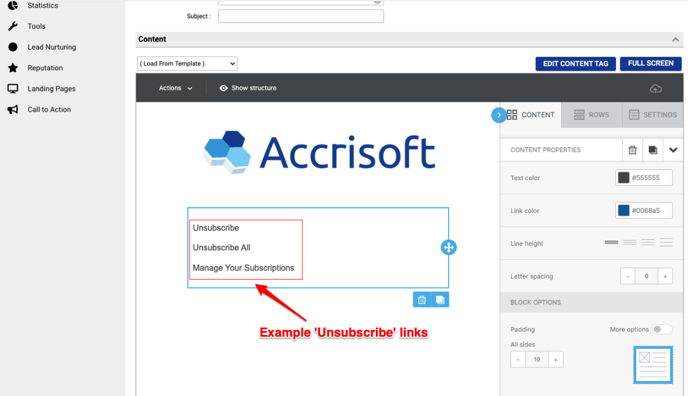Collapse the Content section chevron
Viewport: 688px width, 396px height.
(x=675, y=39)
